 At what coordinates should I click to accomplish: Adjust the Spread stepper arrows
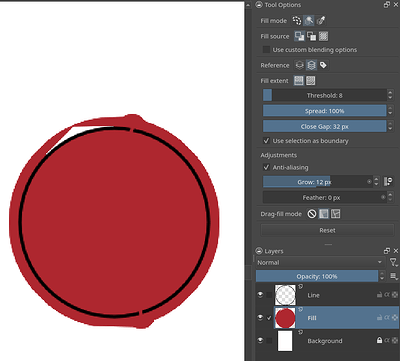(x=390, y=111)
